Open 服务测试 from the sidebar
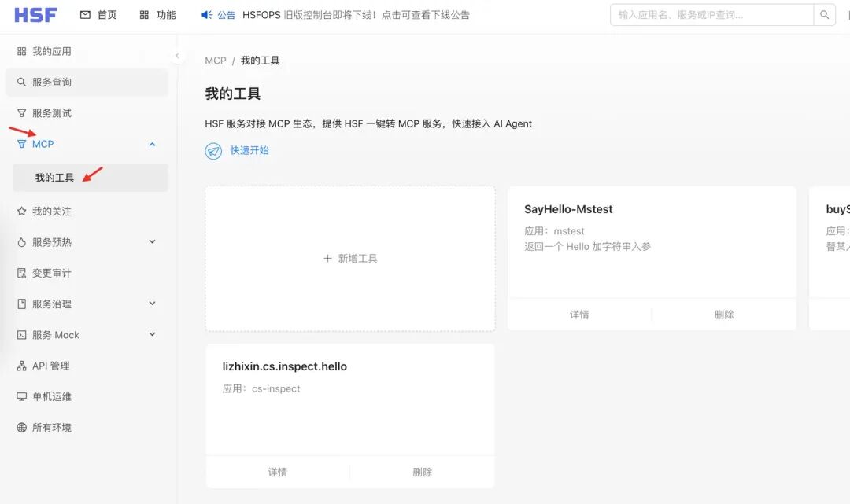The width and height of the screenshot is (850, 504). (x=49, y=112)
